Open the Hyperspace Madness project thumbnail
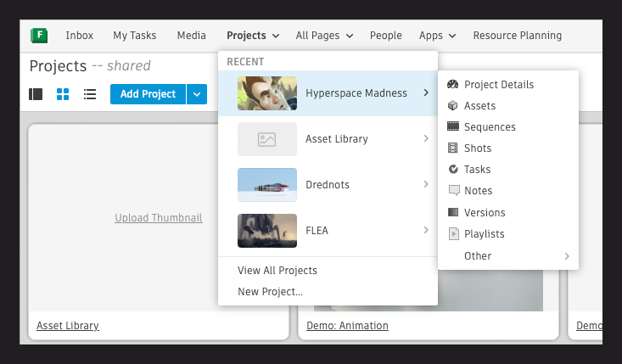This screenshot has width=622, height=364. [x=267, y=93]
